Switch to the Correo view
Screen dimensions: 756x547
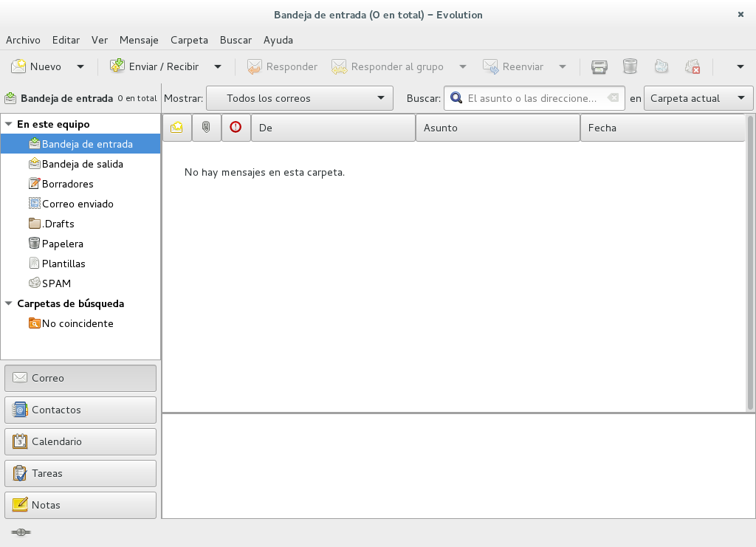pyautogui.click(x=80, y=378)
